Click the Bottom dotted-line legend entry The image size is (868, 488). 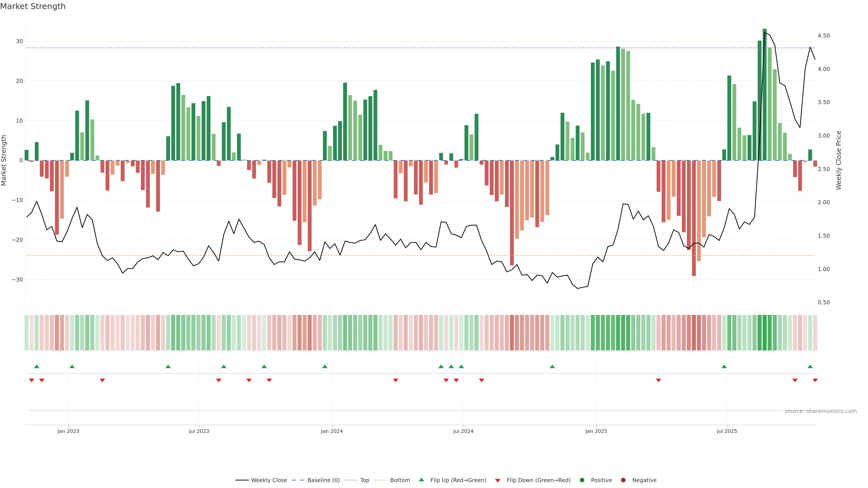pyautogui.click(x=392, y=480)
